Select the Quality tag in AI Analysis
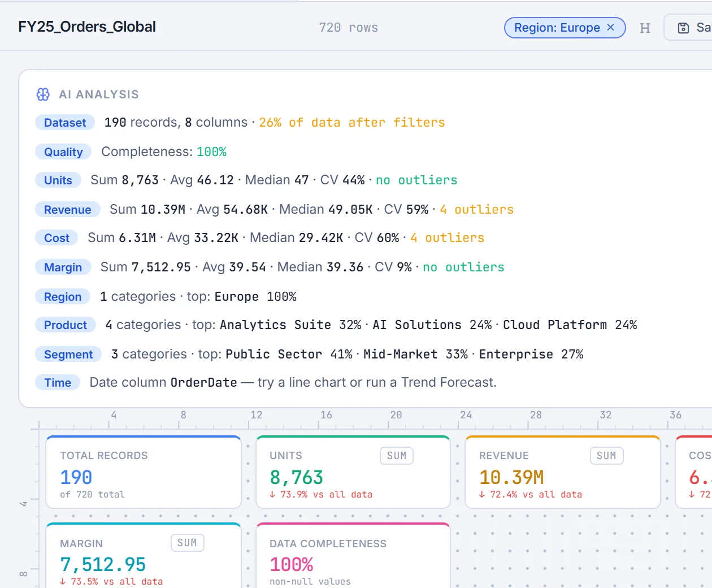 63,152
